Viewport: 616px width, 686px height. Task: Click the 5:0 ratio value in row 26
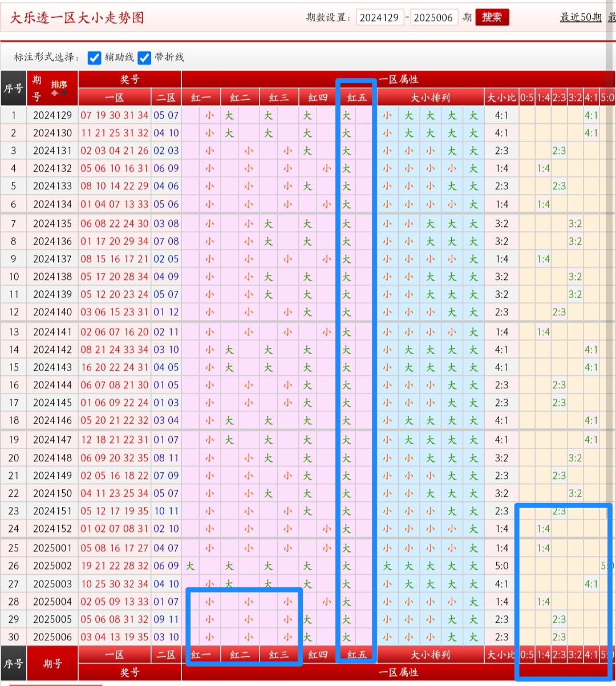(607, 566)
